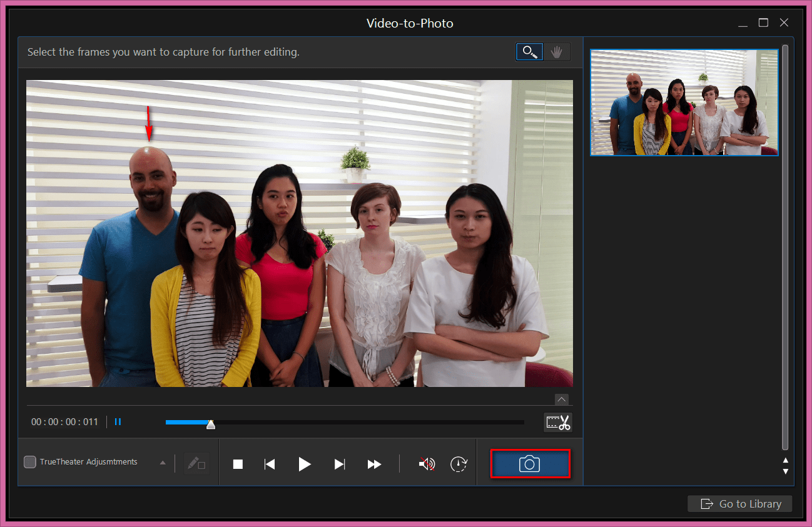
Task: Select the zoom magnifier tool
Action: 529,52
